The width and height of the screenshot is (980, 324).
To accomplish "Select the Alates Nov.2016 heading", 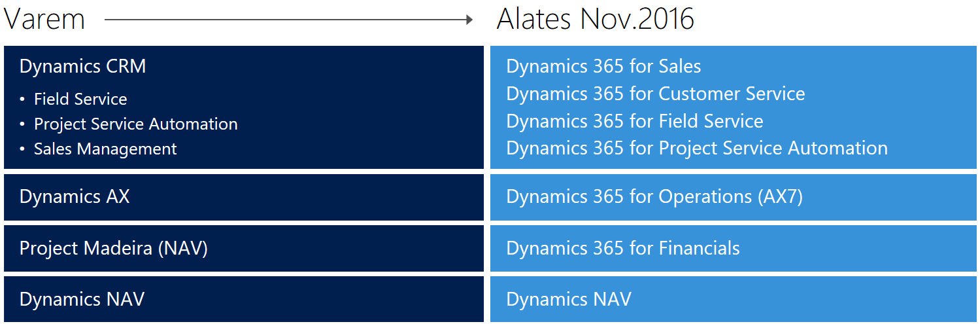I will pyautogui.click(x=595, y=19).
